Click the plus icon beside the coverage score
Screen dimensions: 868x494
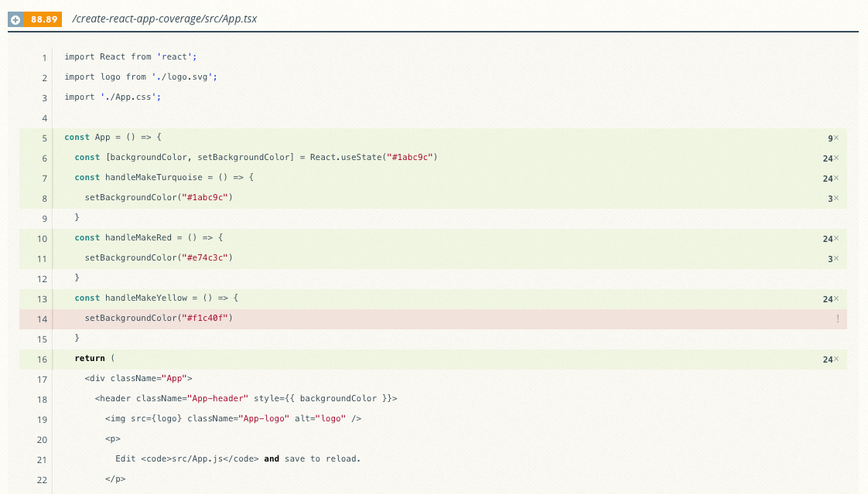pos(15,19)
